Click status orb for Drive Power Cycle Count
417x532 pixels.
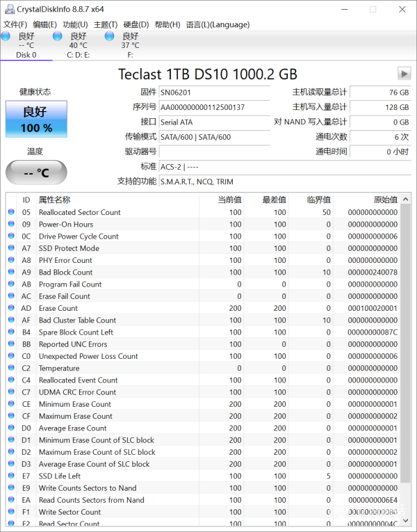(11, 236)
